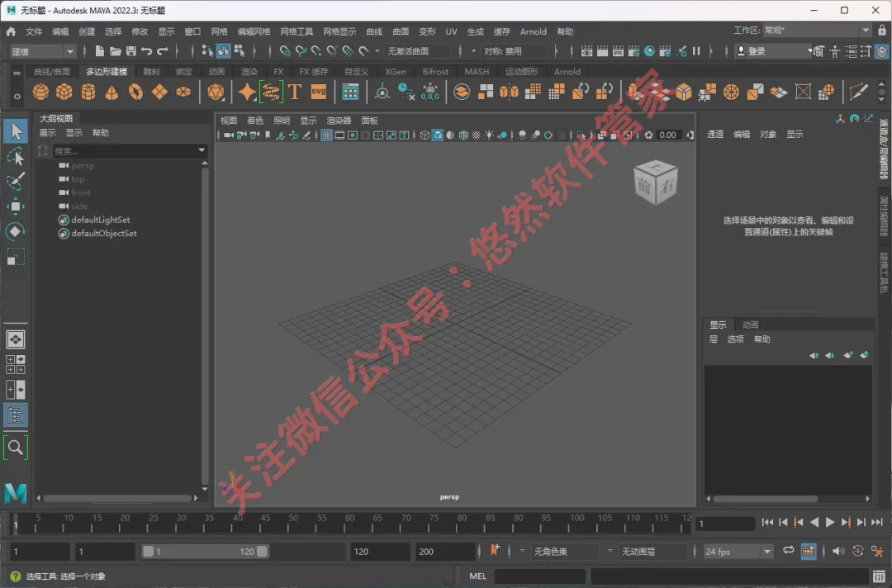Image resolution: width=892 pixels, height=588 pixels.
Task: Click 选项 in the layer editor
Action: click(735, 339)
